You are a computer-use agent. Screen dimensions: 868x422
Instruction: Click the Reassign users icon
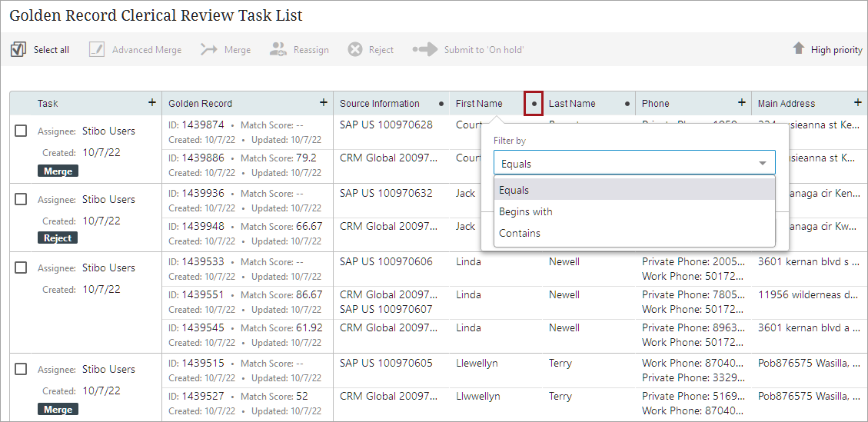[x=278, y=50]
